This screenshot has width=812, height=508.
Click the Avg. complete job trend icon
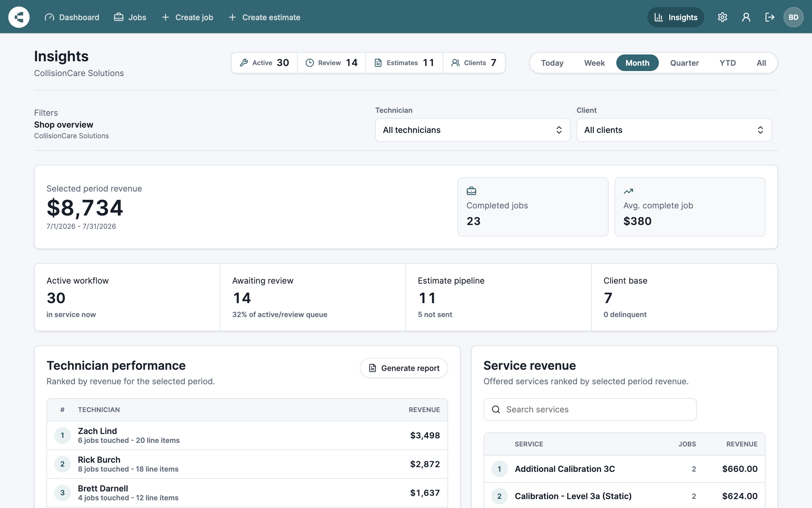pos(628,191)
